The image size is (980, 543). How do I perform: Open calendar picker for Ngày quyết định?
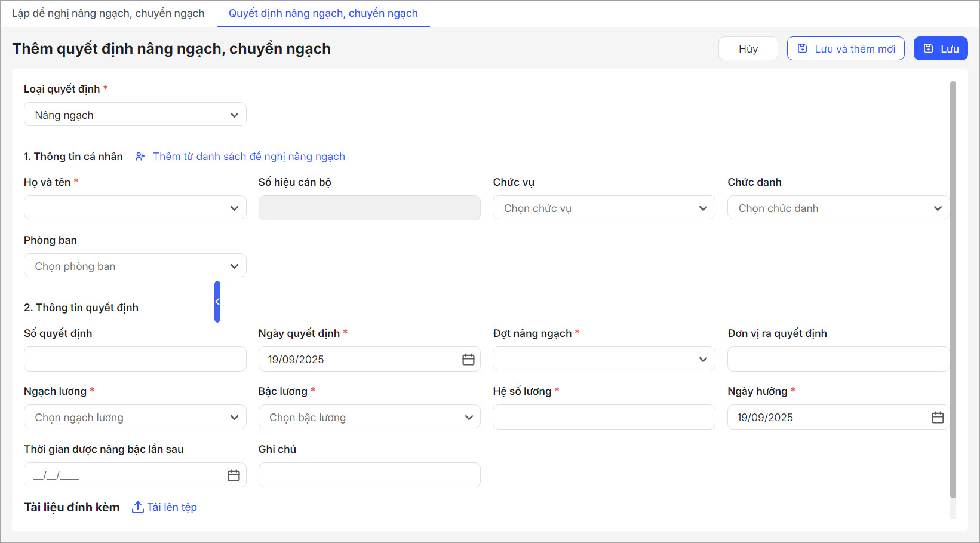pyautogui.click(x=468, y=359)
